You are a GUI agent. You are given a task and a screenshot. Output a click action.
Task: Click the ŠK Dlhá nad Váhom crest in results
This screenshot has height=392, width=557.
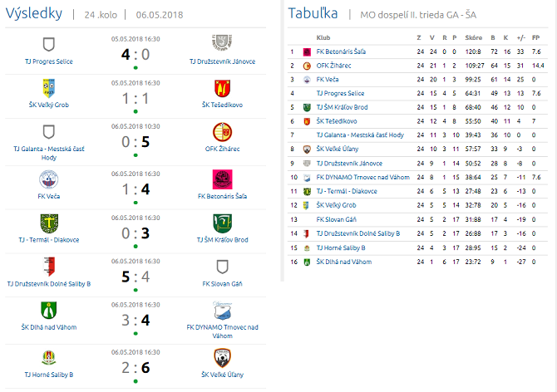point(49,311)
